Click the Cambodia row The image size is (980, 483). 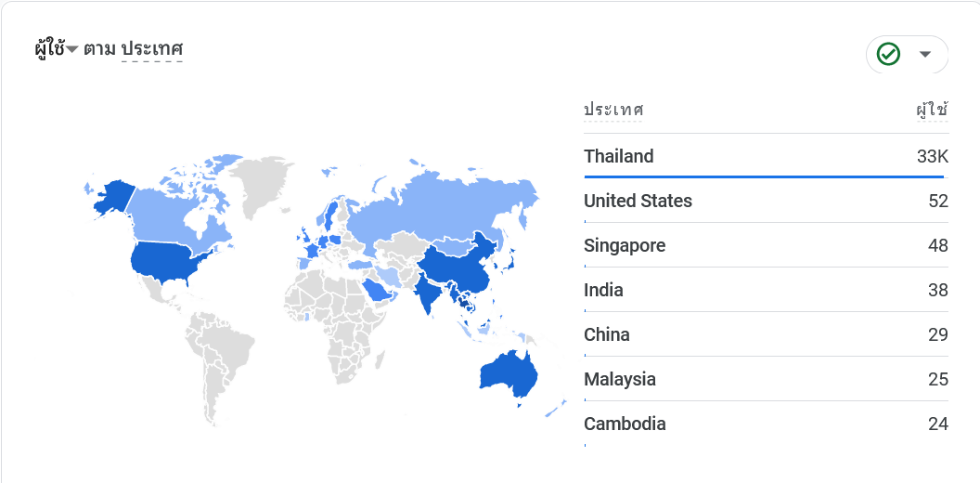tap(767, 424)
